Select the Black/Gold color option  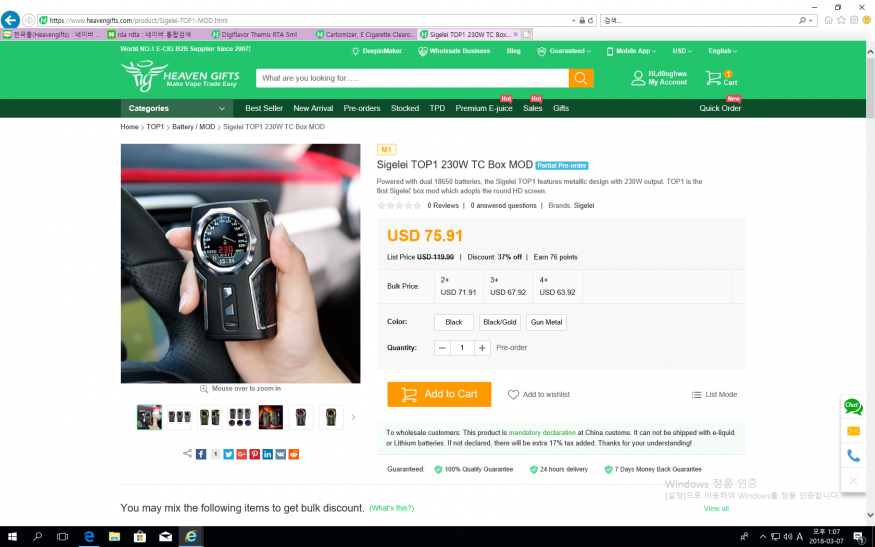tap(499, 322)
